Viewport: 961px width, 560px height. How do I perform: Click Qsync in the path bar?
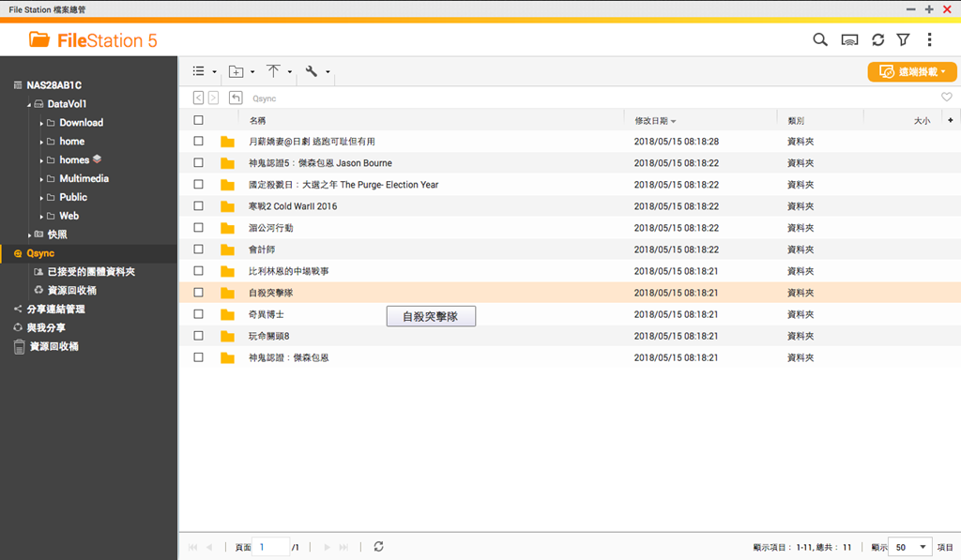264,98
